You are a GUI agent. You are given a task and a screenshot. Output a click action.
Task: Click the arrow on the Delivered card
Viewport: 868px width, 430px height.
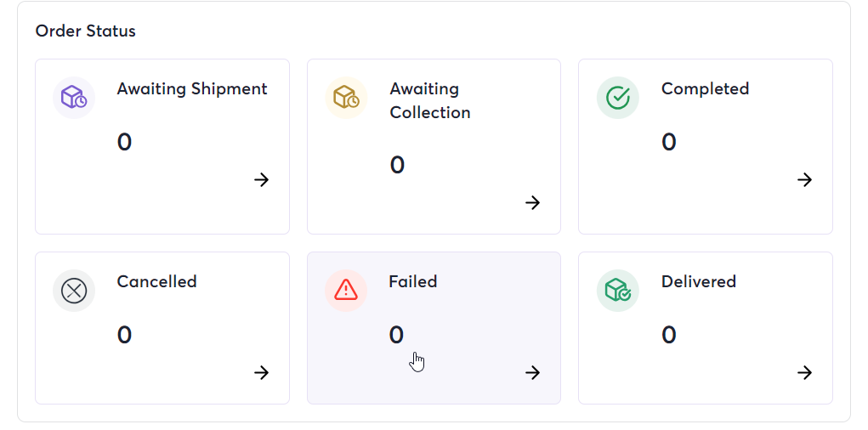tap(804, 372)
